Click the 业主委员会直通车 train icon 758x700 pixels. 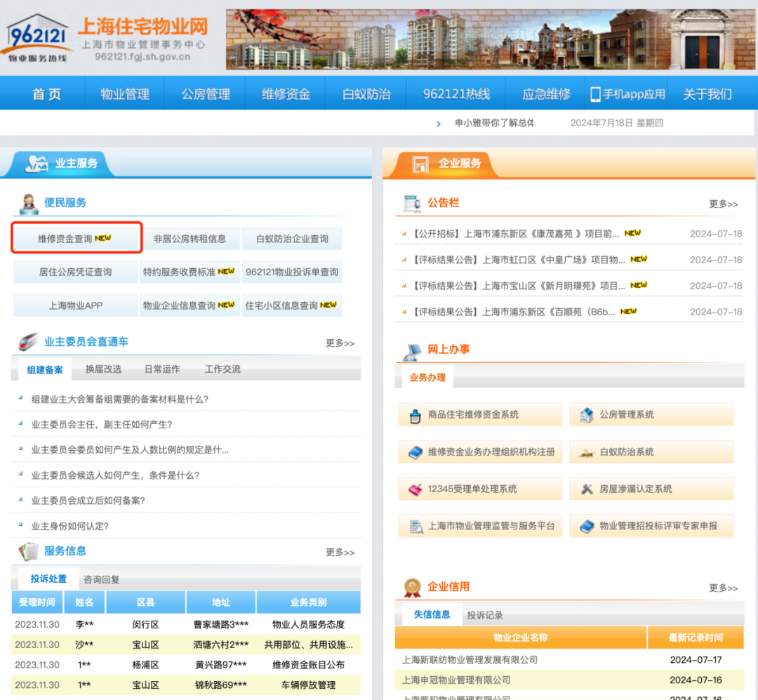coord(28,342)
